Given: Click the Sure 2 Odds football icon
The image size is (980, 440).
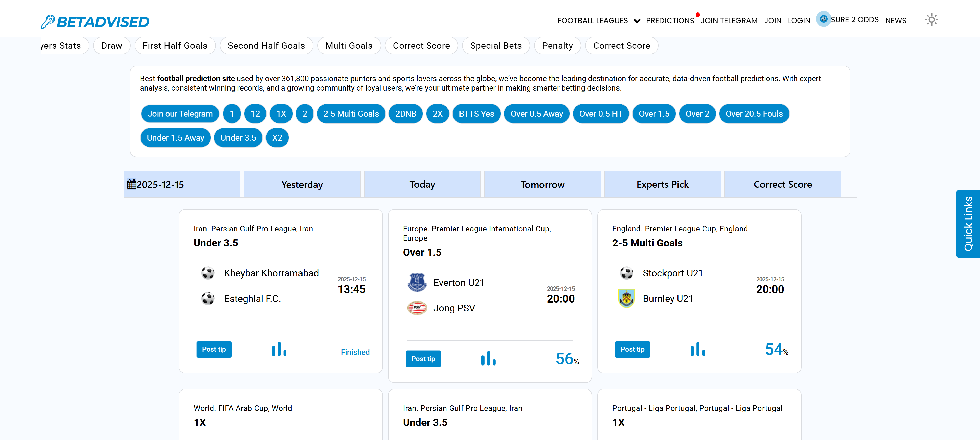Looking at the screenshot, I should coord(823,19).
